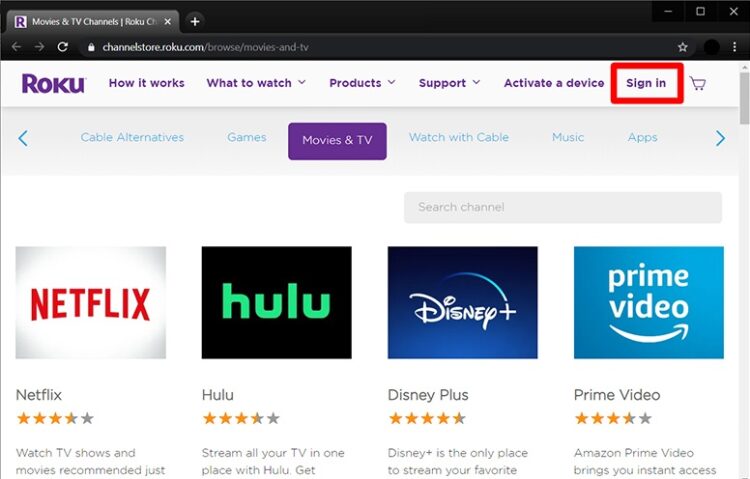Click the browser address bar URL
The height and width of the screenshot is (479, 750).
click(206, 47)
